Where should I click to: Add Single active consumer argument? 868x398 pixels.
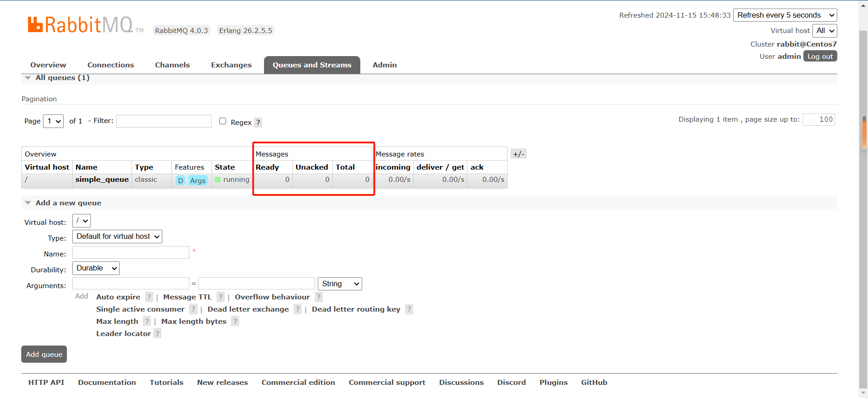[140, 309]
